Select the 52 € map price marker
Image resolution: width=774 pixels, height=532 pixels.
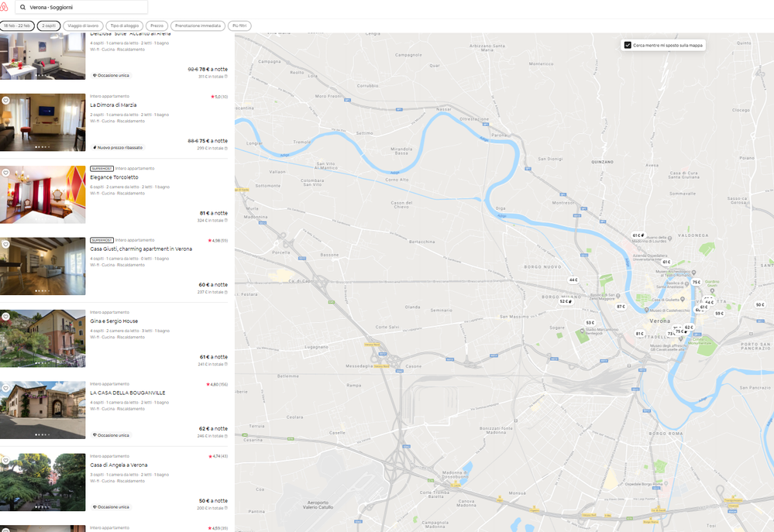coord(566,301)
